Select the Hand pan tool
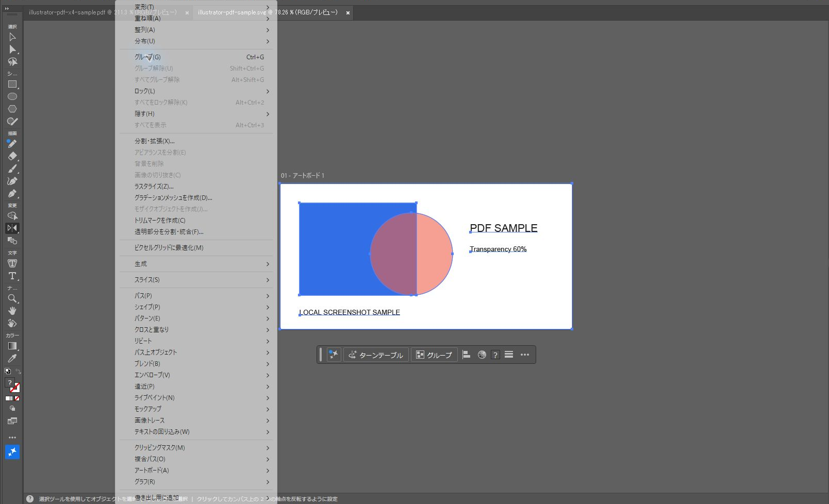 (x=12, y=311)
